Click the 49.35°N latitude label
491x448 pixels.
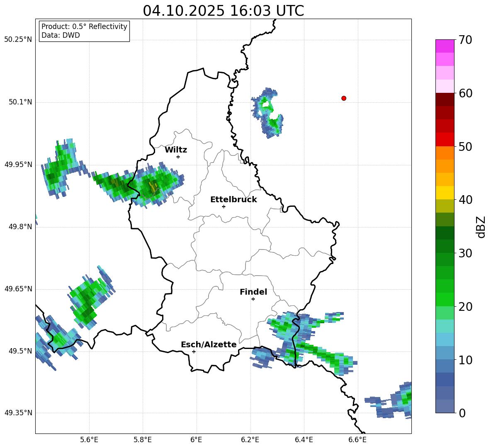[18, 413]
